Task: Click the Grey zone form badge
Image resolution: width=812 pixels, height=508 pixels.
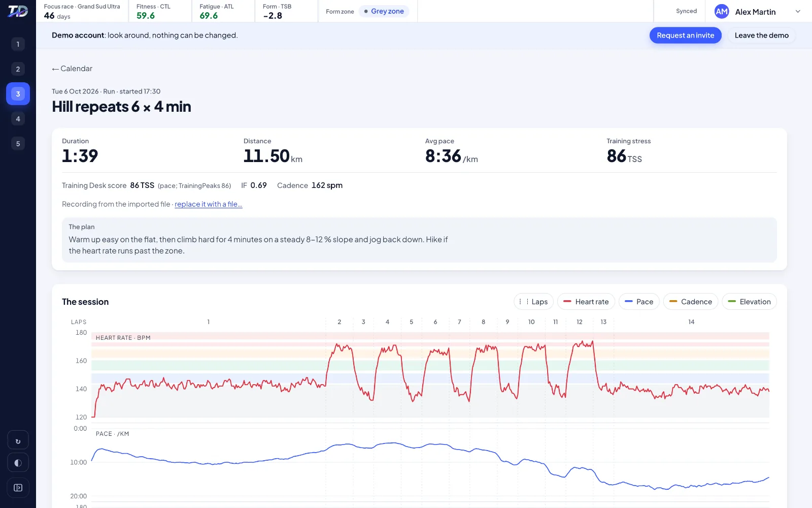Action: [384, 11]
